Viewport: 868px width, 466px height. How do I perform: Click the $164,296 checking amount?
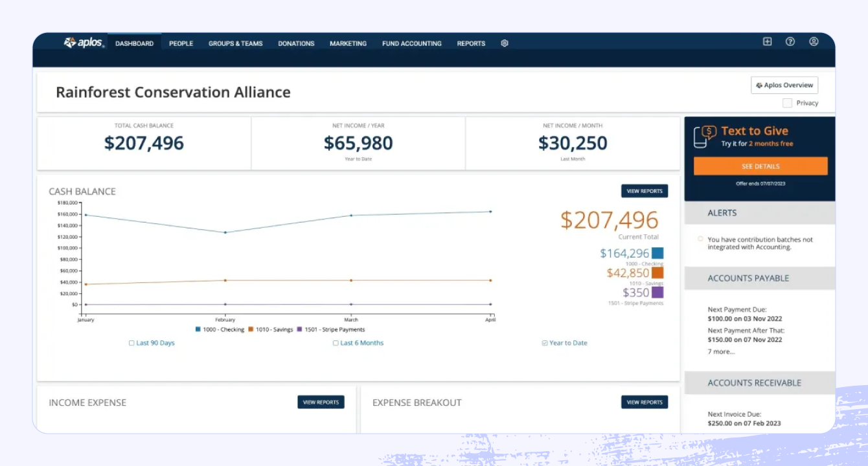[x=624, y=254]
